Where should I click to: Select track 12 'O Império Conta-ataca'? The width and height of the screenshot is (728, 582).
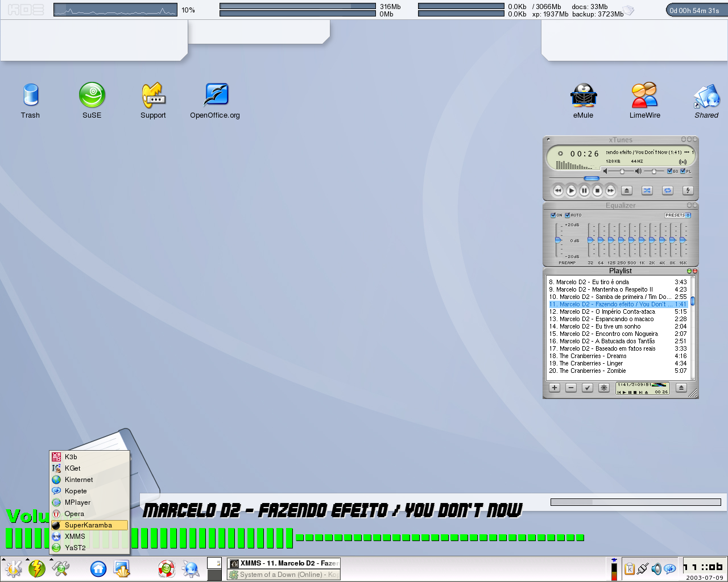click(618, 311)
